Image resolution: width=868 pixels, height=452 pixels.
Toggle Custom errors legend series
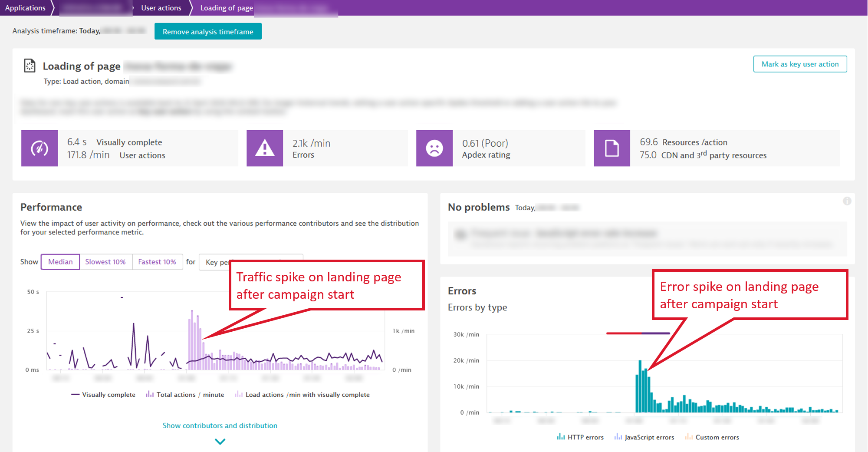point(712,437)
